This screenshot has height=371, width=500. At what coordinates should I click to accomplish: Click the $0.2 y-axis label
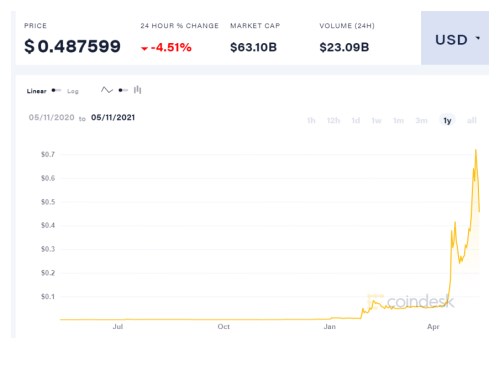[x=48, y=273]
